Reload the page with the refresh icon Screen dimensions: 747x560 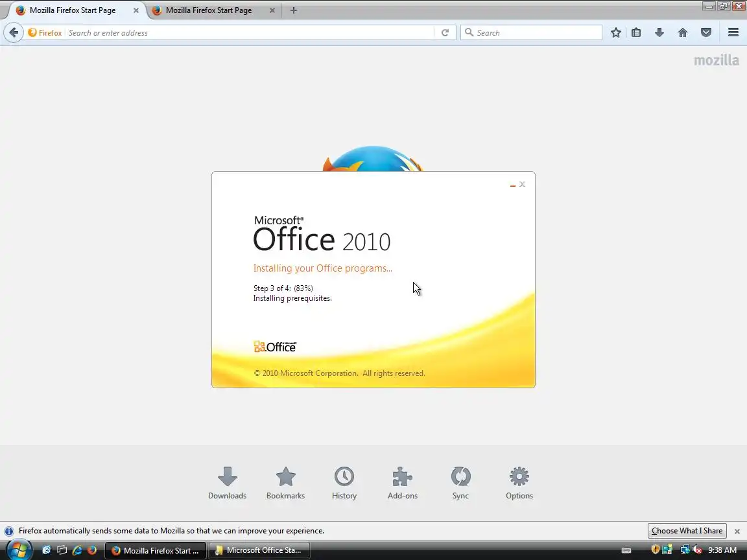click(x=445, y=32)
